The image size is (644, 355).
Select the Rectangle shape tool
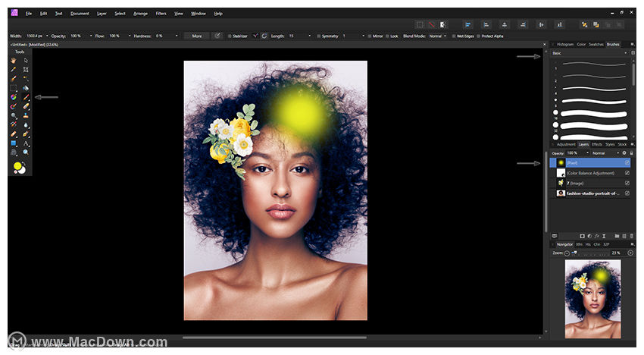(x=14, y=143)
